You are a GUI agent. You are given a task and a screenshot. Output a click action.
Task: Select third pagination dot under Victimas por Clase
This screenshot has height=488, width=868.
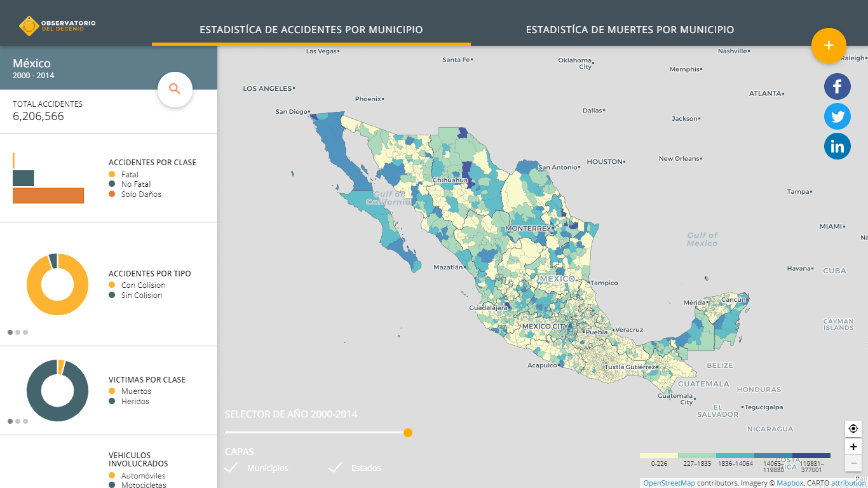pyautogui.click(x=25, y=421)
